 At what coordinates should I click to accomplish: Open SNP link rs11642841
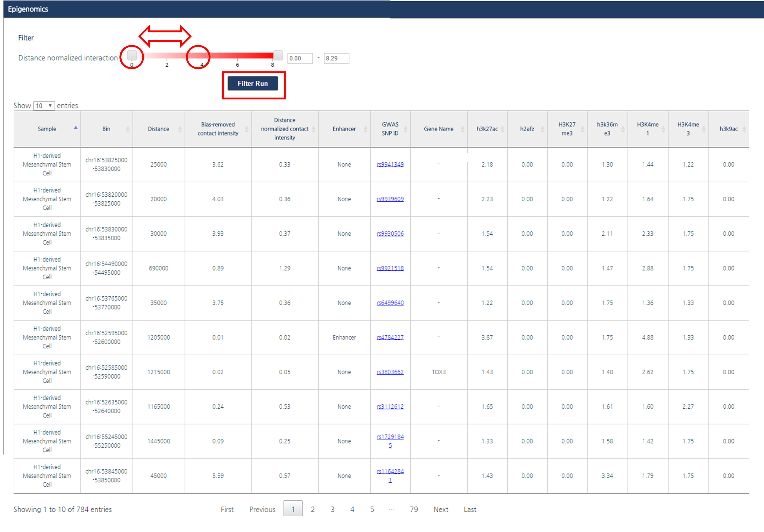click(390, 476)
